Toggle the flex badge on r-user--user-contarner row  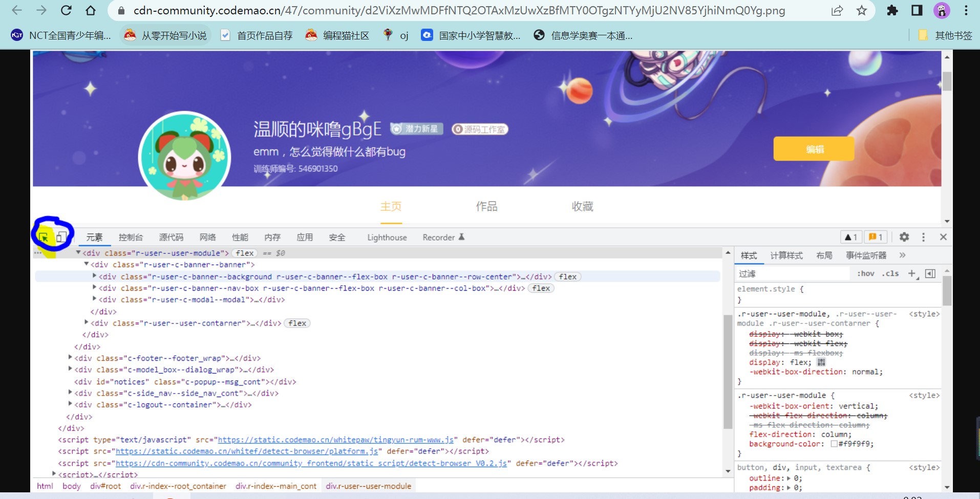tap(297, 323)
